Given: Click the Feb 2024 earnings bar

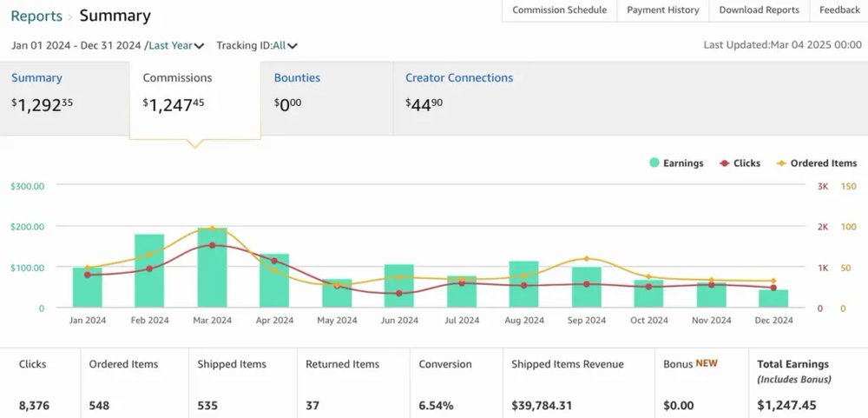Looking at the screenshot, I should tap(149, 270).
